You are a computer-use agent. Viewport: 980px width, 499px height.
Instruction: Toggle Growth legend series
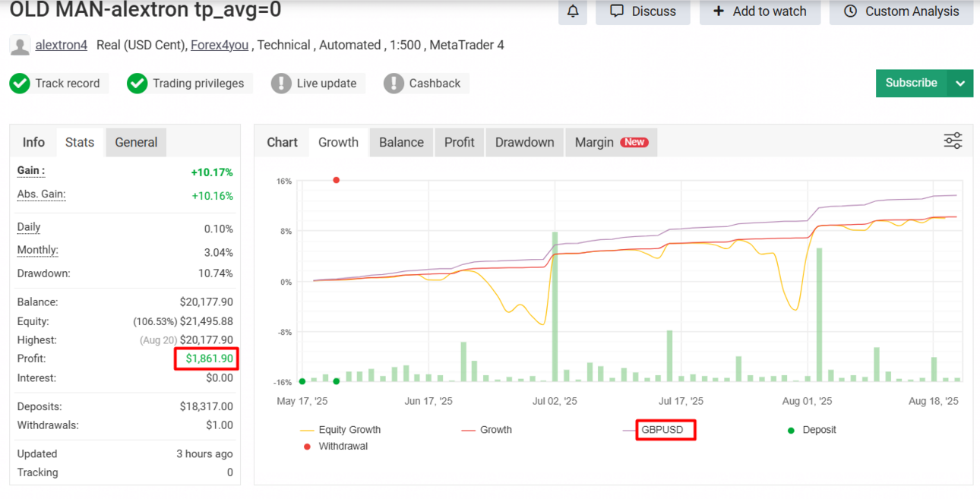click(x=487, y=430)
